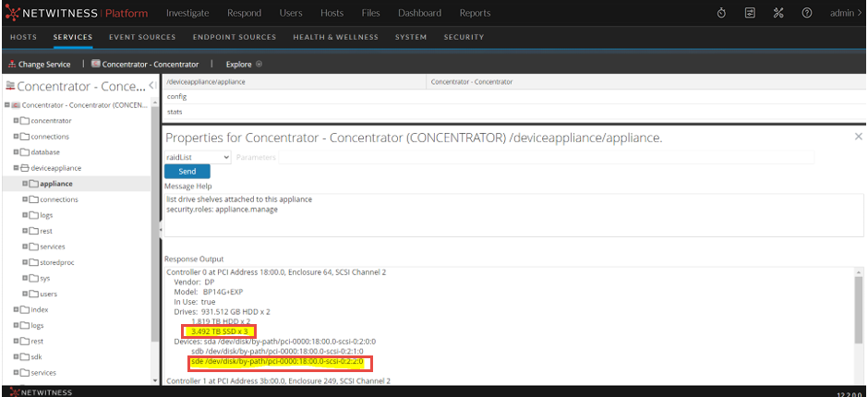Open the notifications panel icon in header

point(750,13)
